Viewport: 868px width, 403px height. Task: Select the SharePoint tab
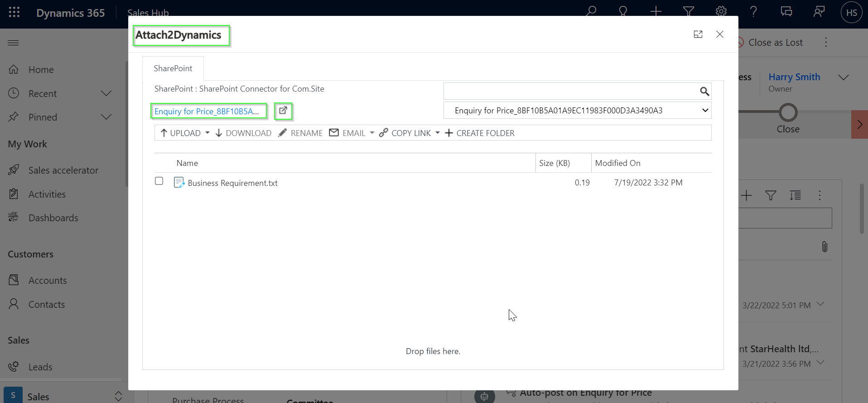[173, 68]
